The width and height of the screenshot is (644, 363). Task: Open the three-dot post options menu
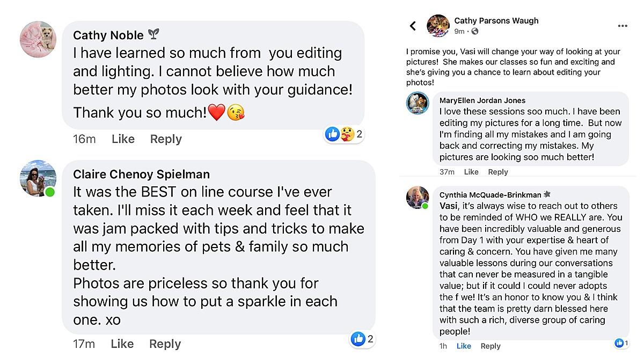pyautogui.click(x=623, y=26)
